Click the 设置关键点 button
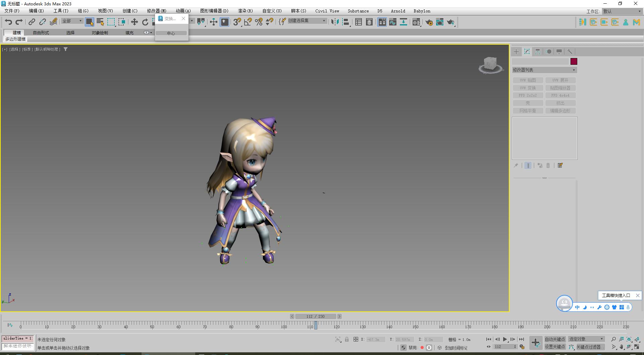 555,347
